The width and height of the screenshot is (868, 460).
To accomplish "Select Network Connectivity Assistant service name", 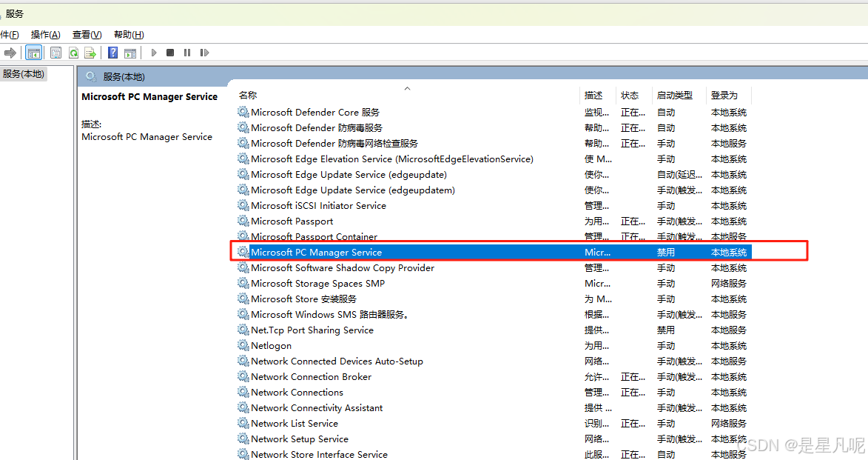I will pos(317,407).
